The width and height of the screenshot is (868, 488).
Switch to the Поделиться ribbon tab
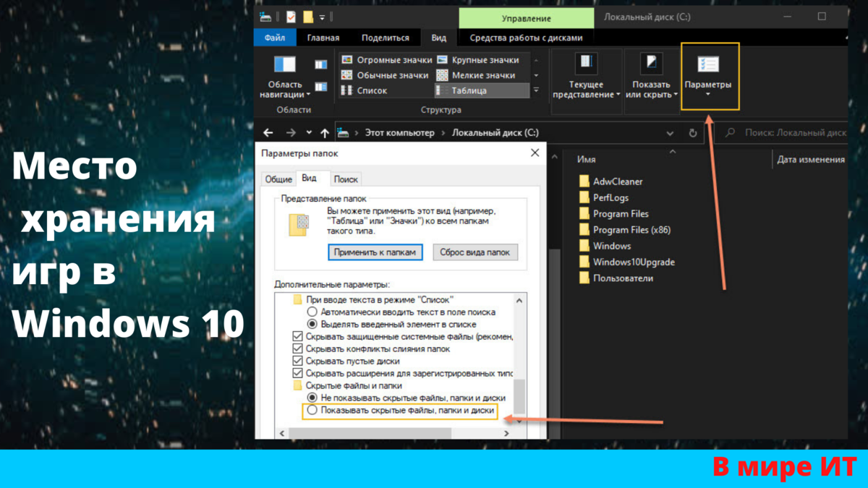pos(386,38)
